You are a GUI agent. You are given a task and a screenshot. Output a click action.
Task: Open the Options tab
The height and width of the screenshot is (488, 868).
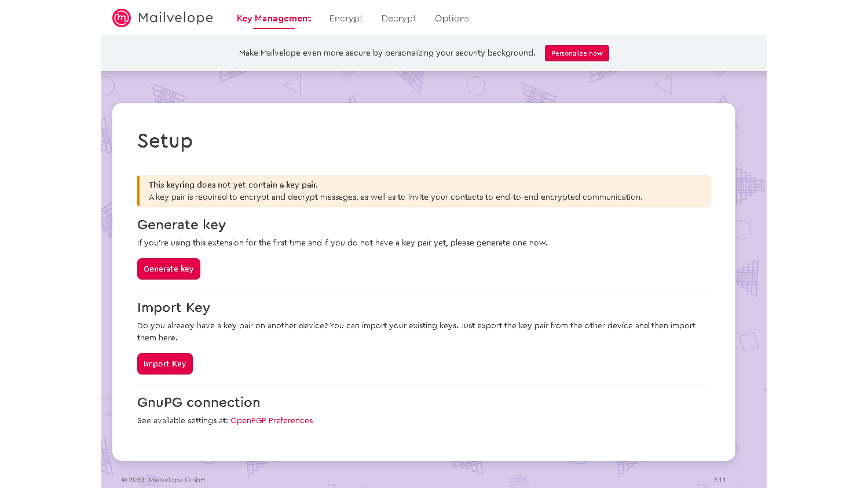(452, 19)
